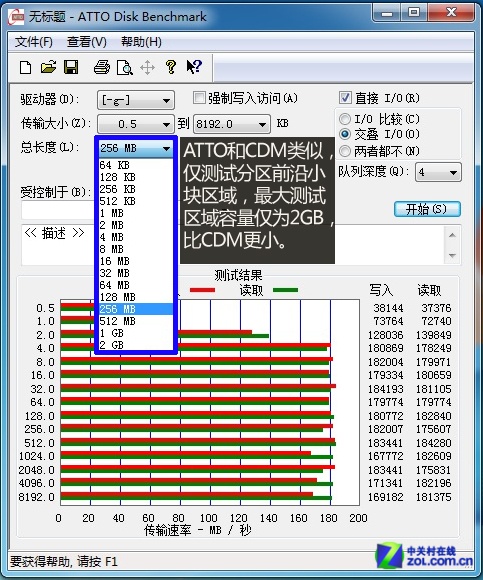This screenshot has width=483, height=580.
Task: Click the ATTO application icon in title bar
Action: pos(16,17)
